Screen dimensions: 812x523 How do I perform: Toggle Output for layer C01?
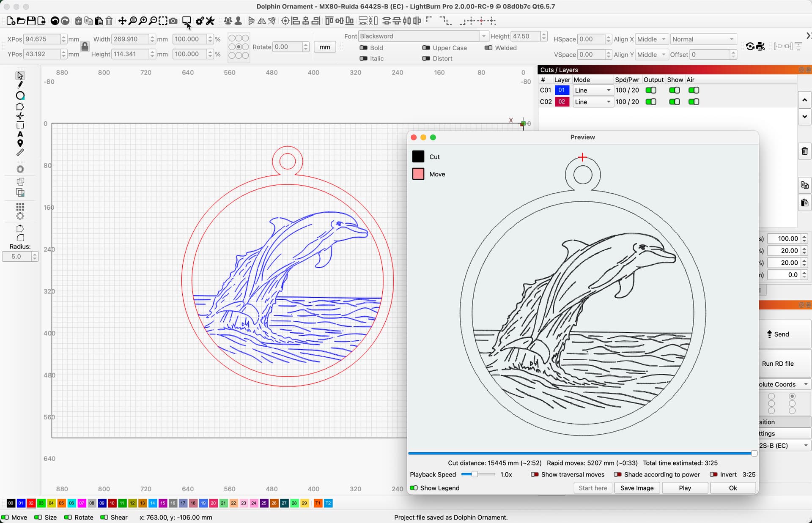point(651,90)
